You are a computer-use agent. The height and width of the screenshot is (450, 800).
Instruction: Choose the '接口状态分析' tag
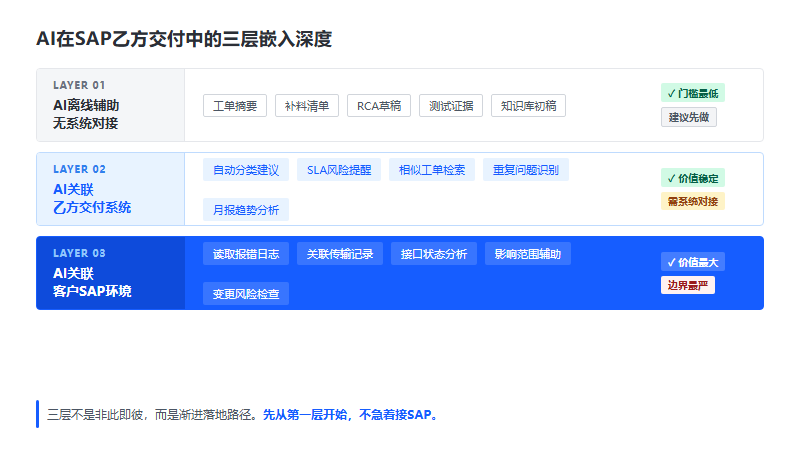[x=434, y=254]
